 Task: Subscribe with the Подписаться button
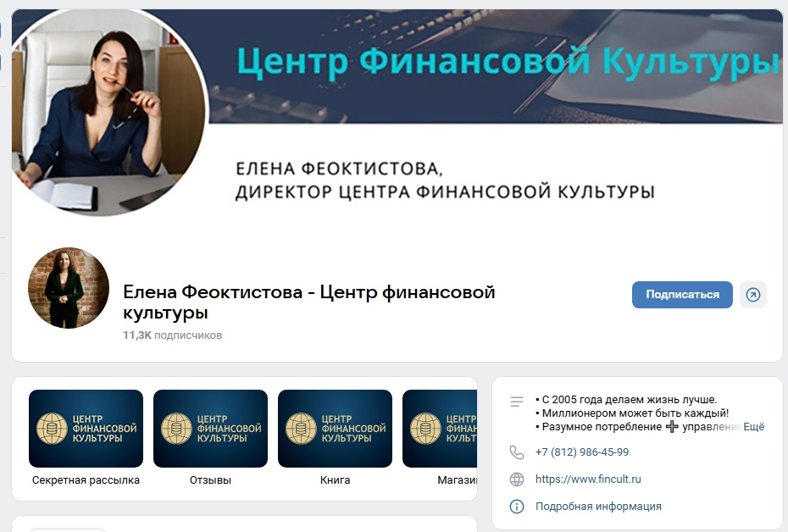[682, 295]
